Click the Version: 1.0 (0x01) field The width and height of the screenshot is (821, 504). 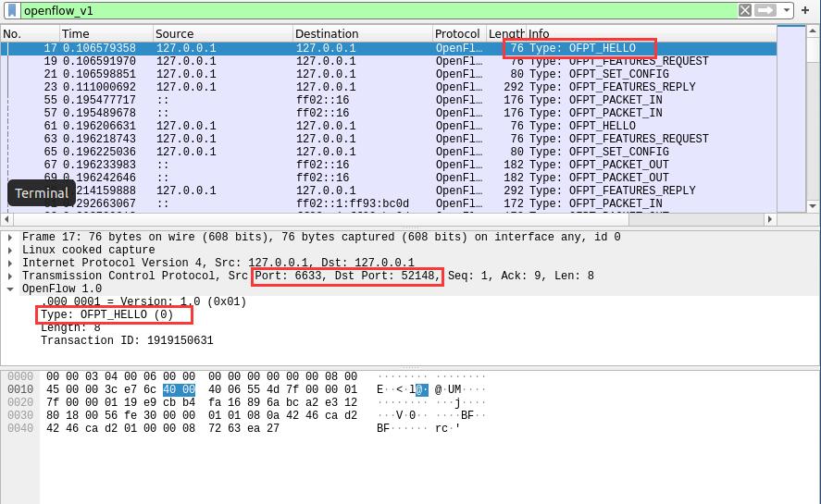143,301
